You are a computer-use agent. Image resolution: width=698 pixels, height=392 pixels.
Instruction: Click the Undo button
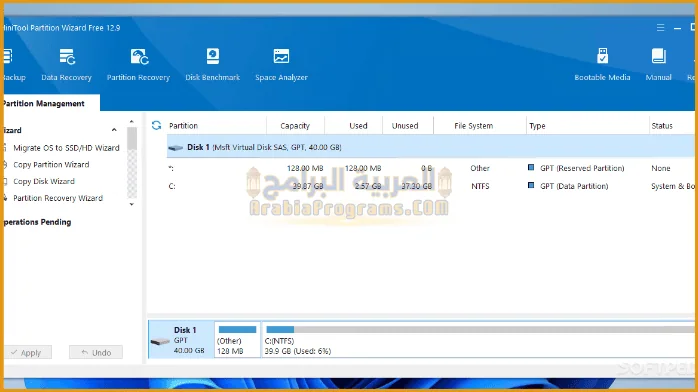(x=96, y=352)
